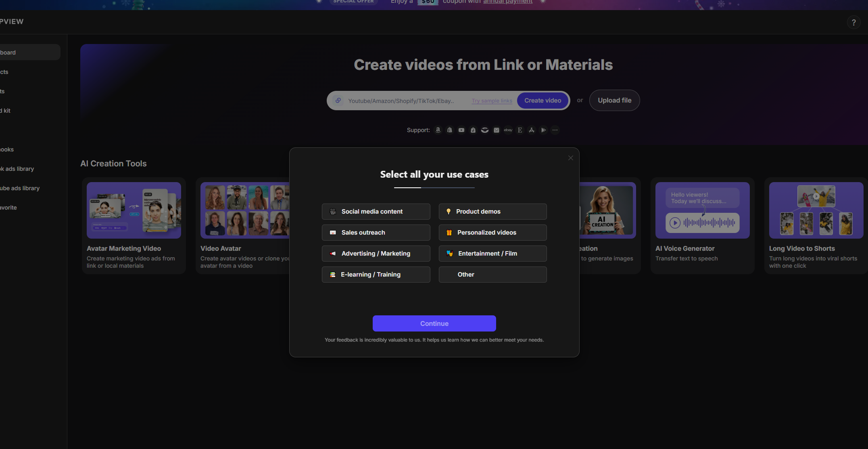
Task: Click the App Store support icon
Action: [532, 130]
